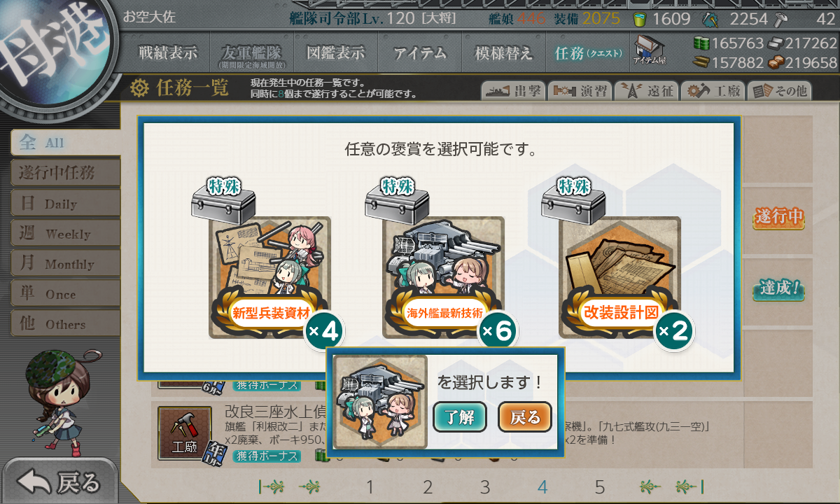Open the アイテム屋 shop icon
Image resolution: width=840 pixels, height=504 pixels.
coord(650,50)
